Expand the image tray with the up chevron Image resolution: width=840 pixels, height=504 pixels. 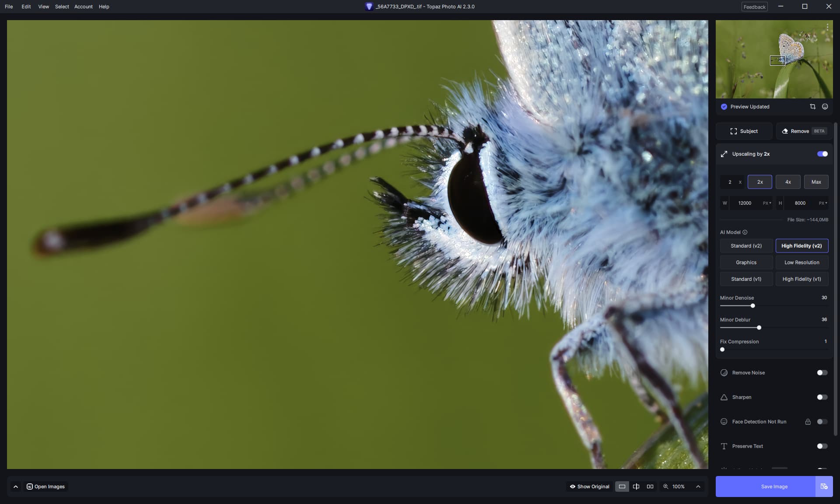coord(16,486)
